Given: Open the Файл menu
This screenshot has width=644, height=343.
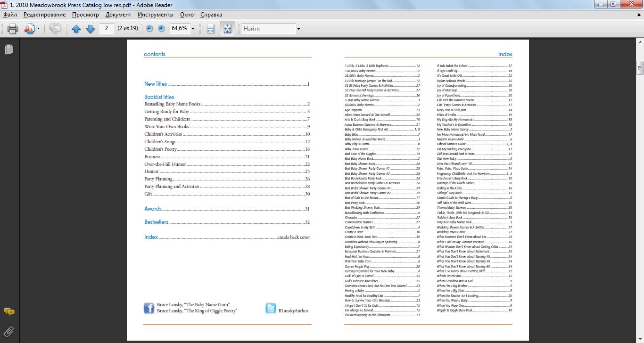Looking at the screenshot, I should pyautogui.click(x=10, y=15).
